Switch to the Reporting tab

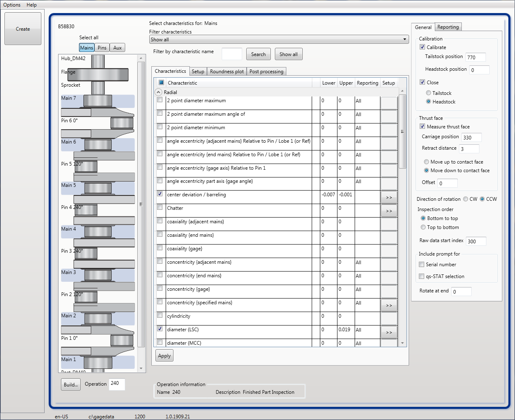tap(448, 27)
